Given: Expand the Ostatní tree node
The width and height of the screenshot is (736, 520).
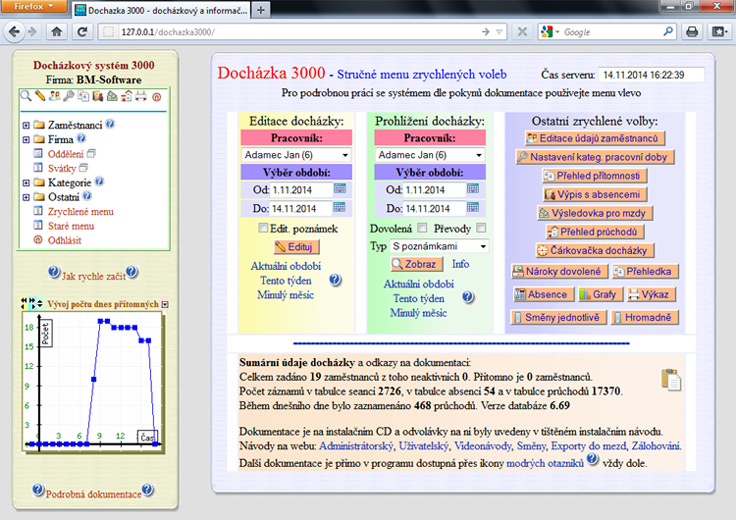Looking at the screenshot, I should (x=26, y=197).
